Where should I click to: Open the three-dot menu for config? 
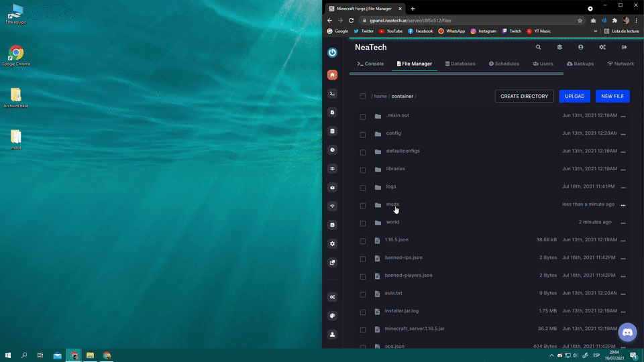pyautogui.click(x=623, y=134)
